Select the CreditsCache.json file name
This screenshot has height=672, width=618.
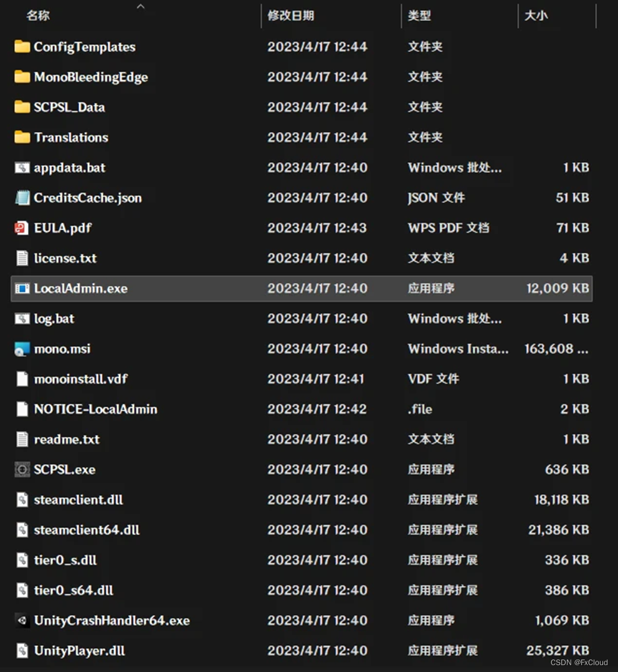pos(88,198)
